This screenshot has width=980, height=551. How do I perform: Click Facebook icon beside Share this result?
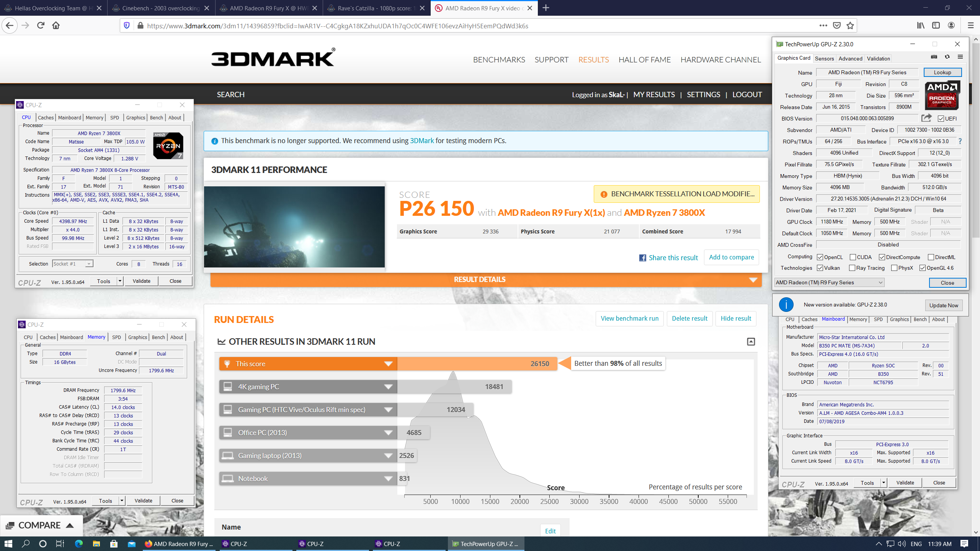coord(643,258)
